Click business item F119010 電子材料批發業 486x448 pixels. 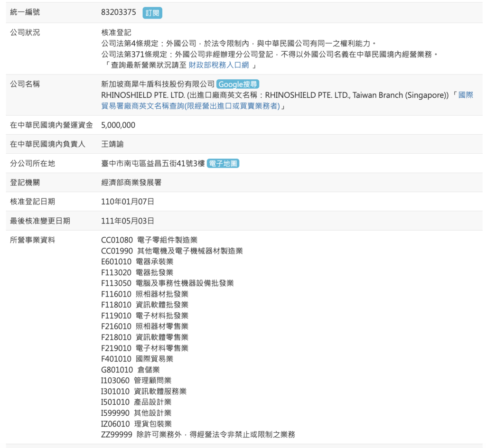click(x=145, y=316)
